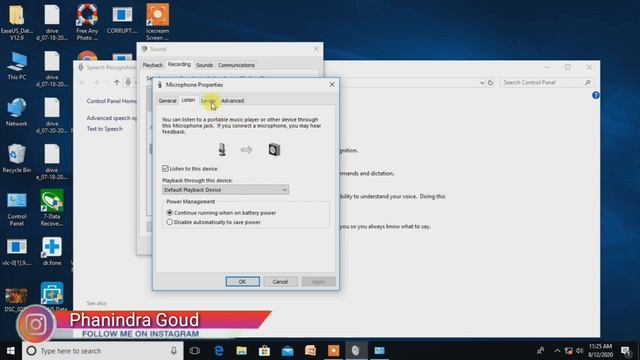Close the Microphone Properties dialog
Screen dimensions: 640x360
pos(332,84)
